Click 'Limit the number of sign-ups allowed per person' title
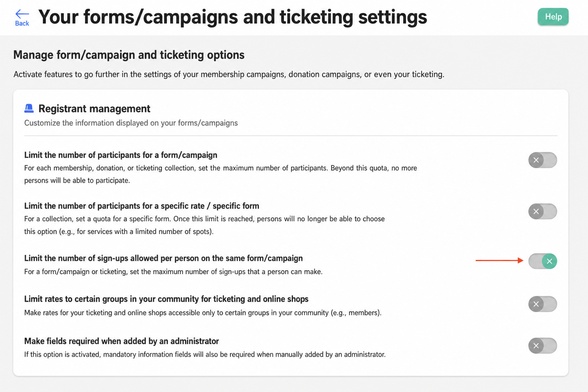This screenshot has height=392, width=588. (163, 258)
